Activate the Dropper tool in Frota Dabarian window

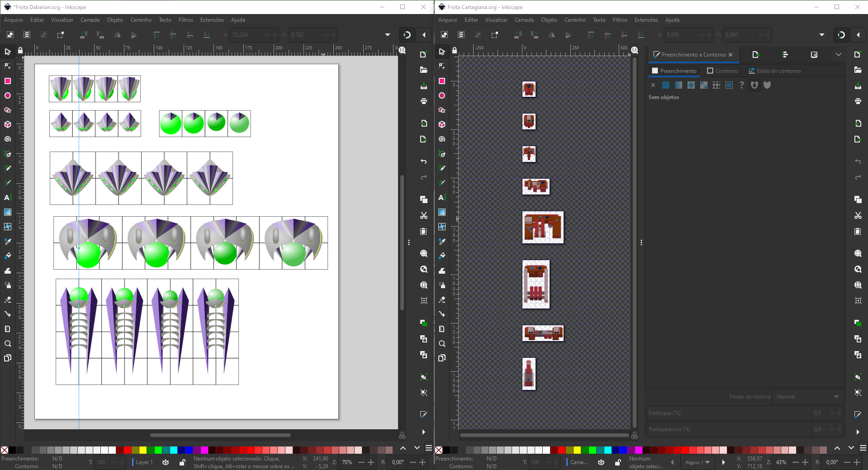pos(7,241)
